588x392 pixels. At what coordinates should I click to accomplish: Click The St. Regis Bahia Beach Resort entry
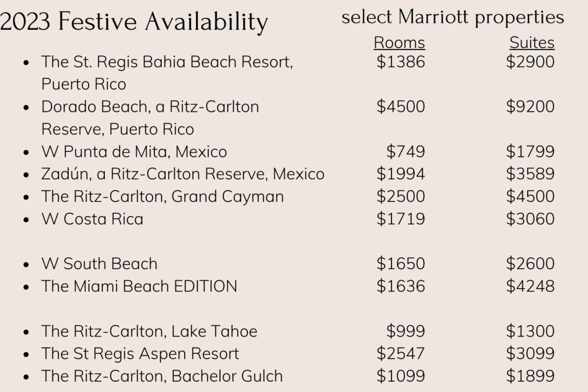pos(167,62)
